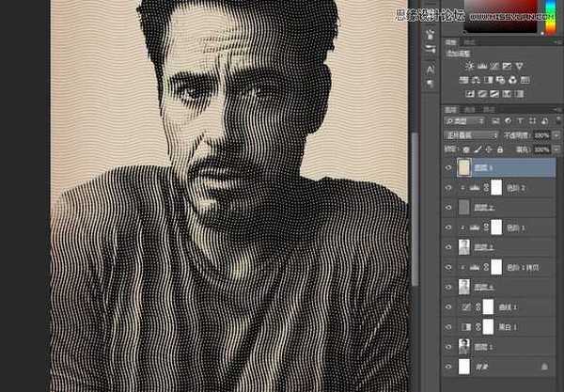Click the Vibrance triangle adjustment icon
The height and width of the screenshot is (392, 564).
[522, 65]
